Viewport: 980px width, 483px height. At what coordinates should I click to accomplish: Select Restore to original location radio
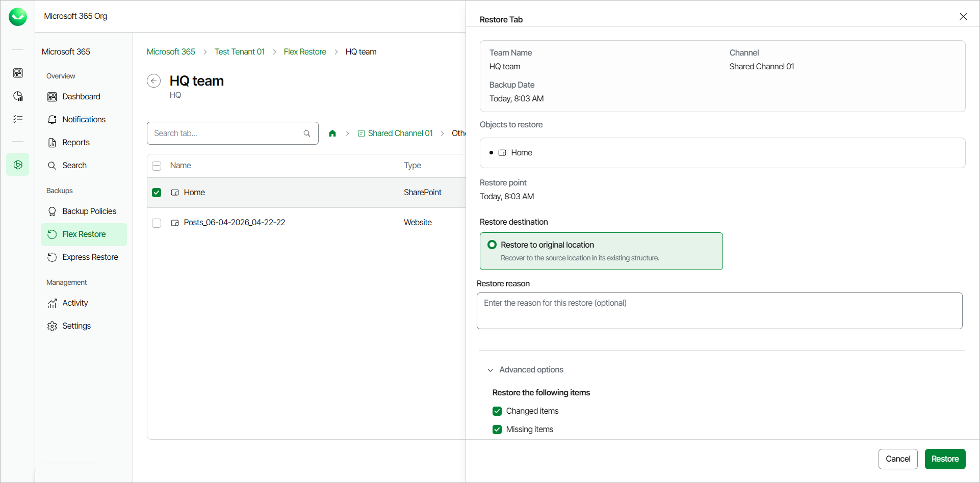[x=492, y=245]
